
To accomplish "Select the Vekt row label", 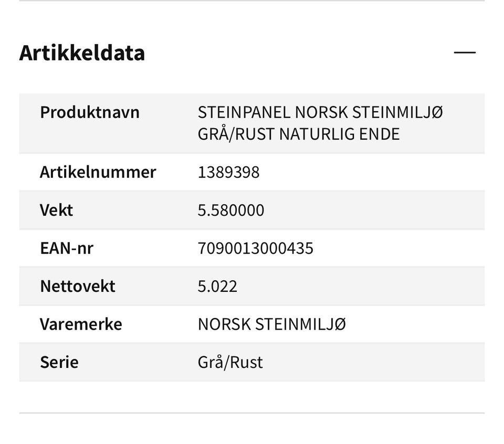I will 57,210.
